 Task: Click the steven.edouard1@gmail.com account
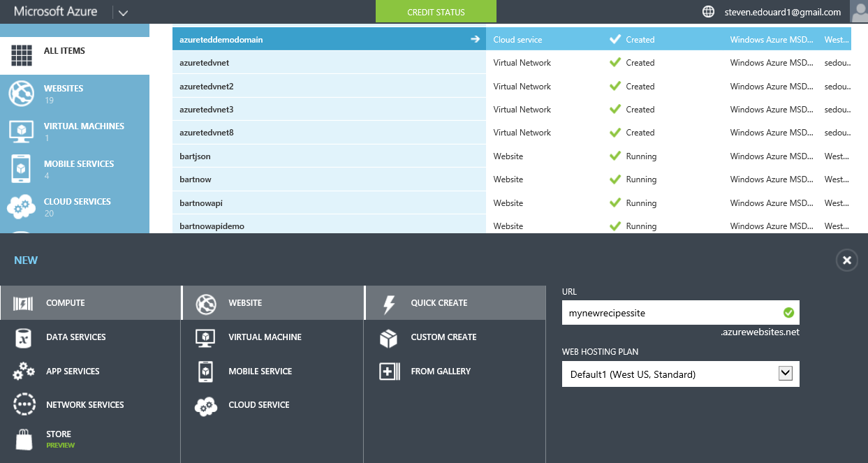click(782, 12)
